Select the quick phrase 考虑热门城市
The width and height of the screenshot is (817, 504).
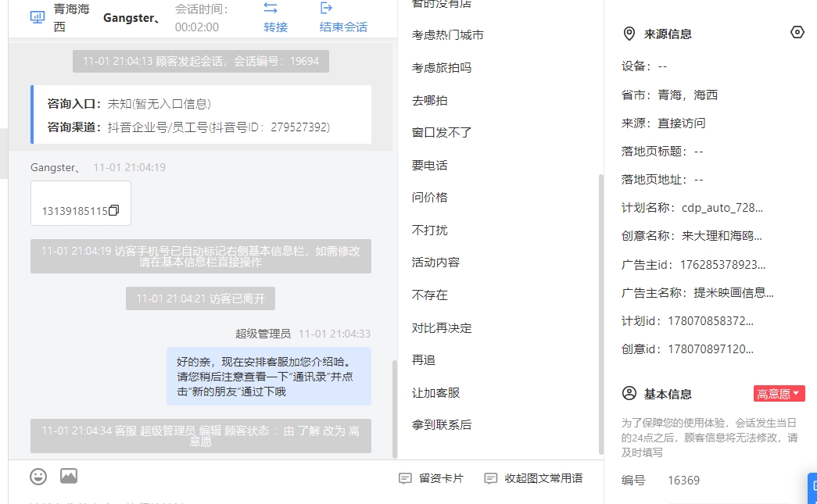[447, 35]
